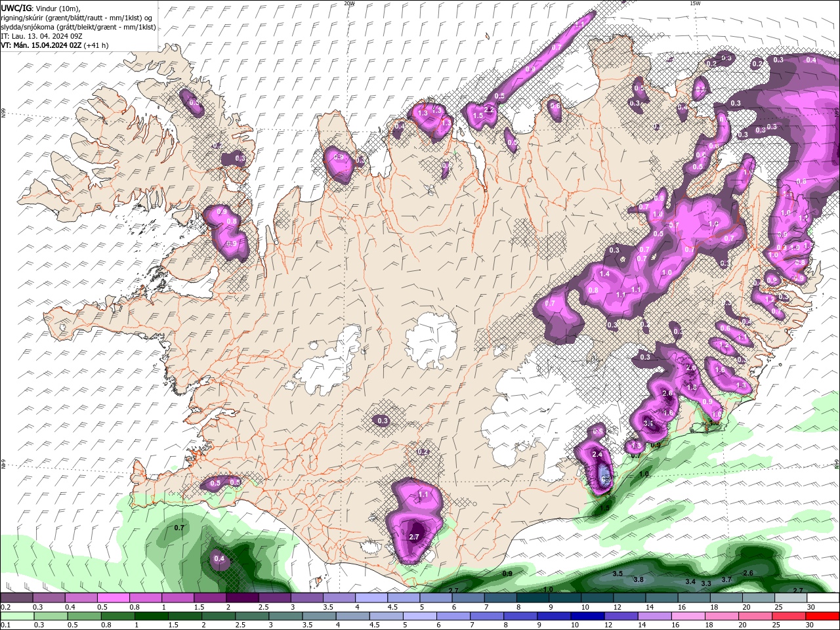This screenshot has width=840, height=630.
Task: Click the 3.3 rain value on the map
Action: [706, 583]
